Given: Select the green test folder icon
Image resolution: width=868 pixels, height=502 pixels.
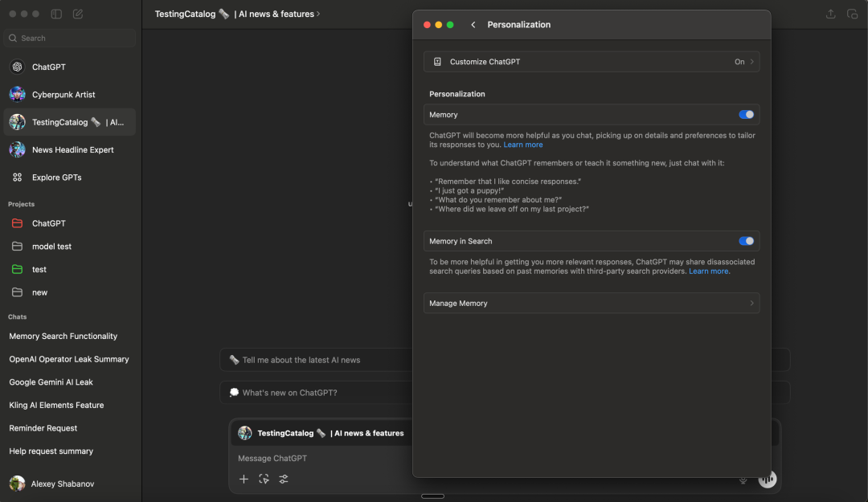Looking at the screenshot, I should click(x=17, y=269).
